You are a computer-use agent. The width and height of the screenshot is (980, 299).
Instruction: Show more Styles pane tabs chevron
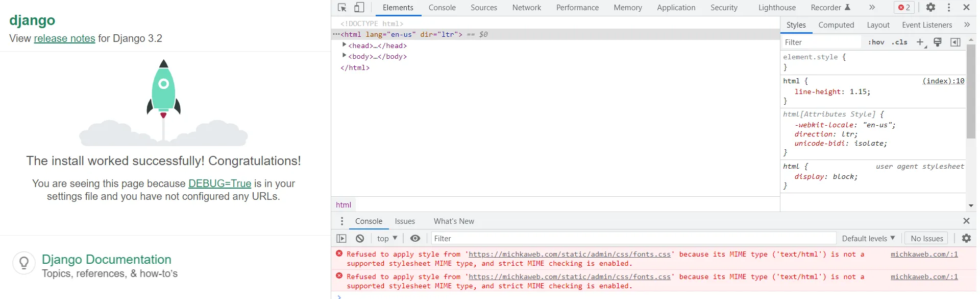pyautogui.click(x=967, y=25)
